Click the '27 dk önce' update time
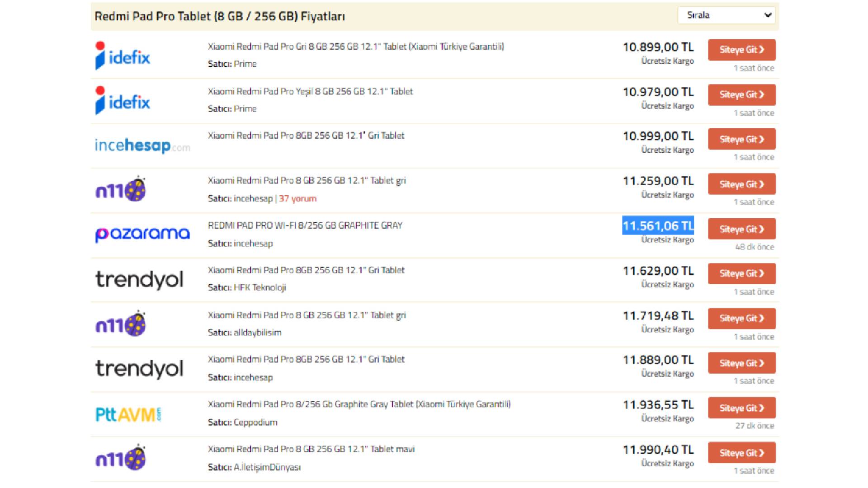The width and height of the screenshot is (868, 488). (x=755, y=426)
